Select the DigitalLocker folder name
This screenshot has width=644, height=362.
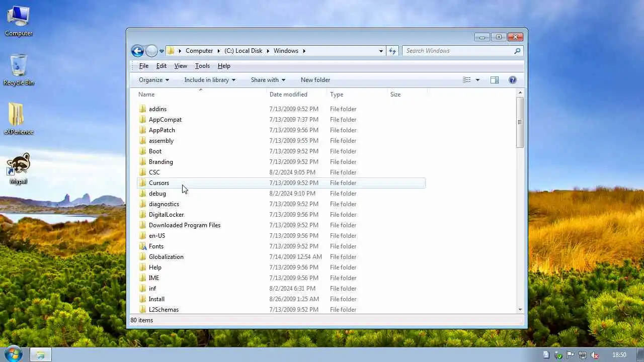pyautogui.click(x=166, y=215)
